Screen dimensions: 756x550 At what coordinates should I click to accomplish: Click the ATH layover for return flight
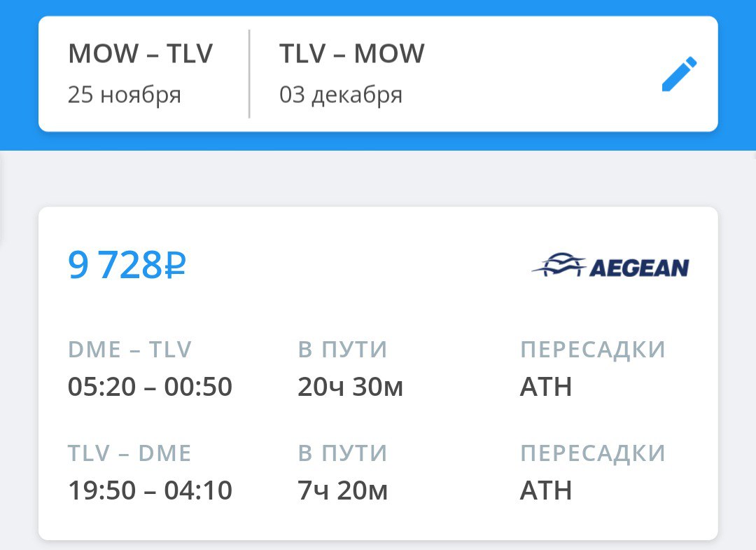click(546, 490)
